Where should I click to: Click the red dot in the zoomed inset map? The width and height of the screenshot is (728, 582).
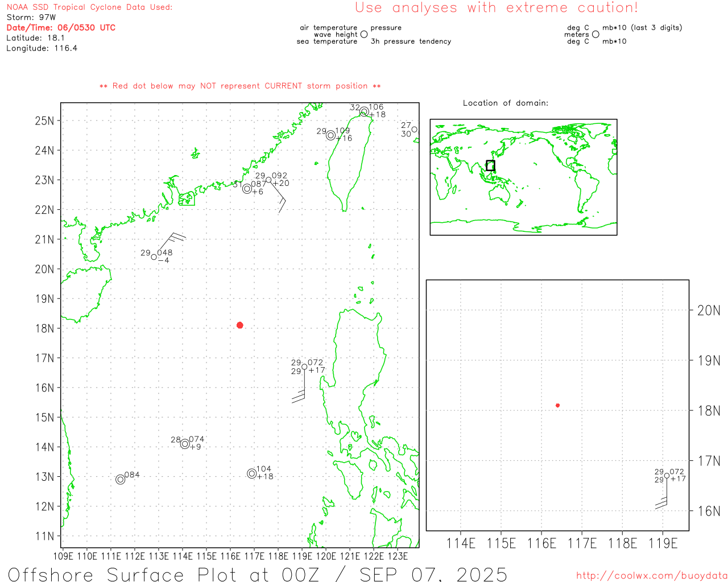click(x=558, y=405)
